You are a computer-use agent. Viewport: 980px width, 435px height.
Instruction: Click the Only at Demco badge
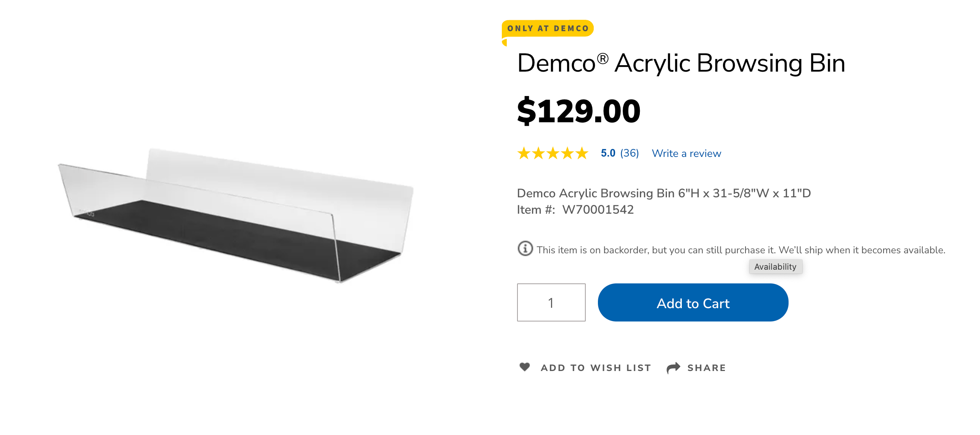pos(548,29)
